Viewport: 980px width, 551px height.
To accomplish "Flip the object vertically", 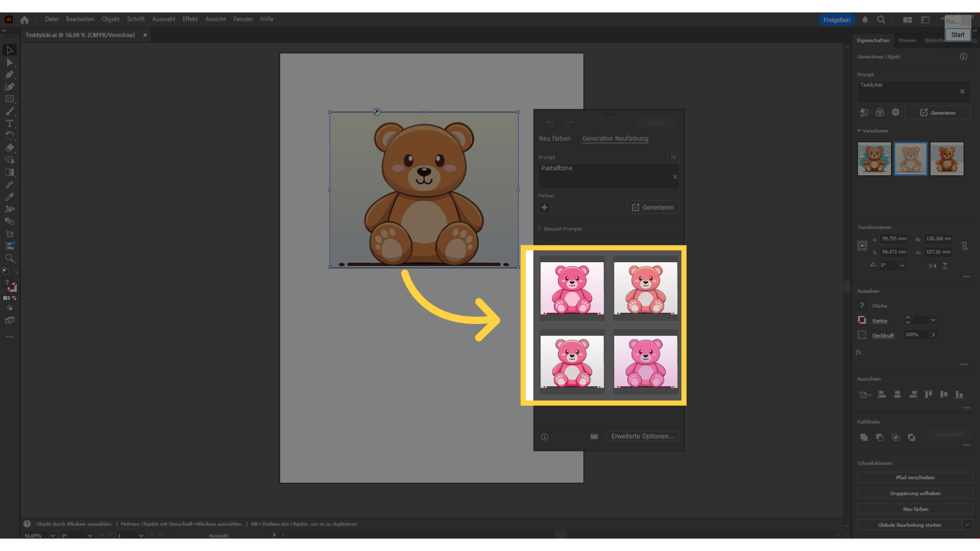I will coord(945,266).
